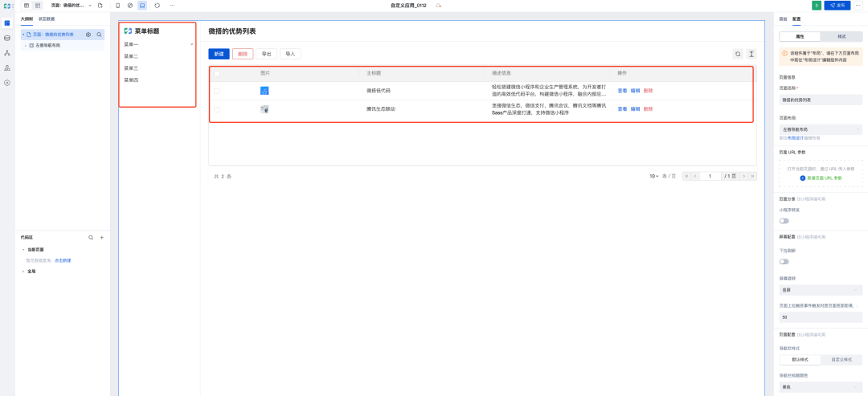Click the mini program preview icon
This screenshot has height=396, width=868.
click(x=130, y=5)
